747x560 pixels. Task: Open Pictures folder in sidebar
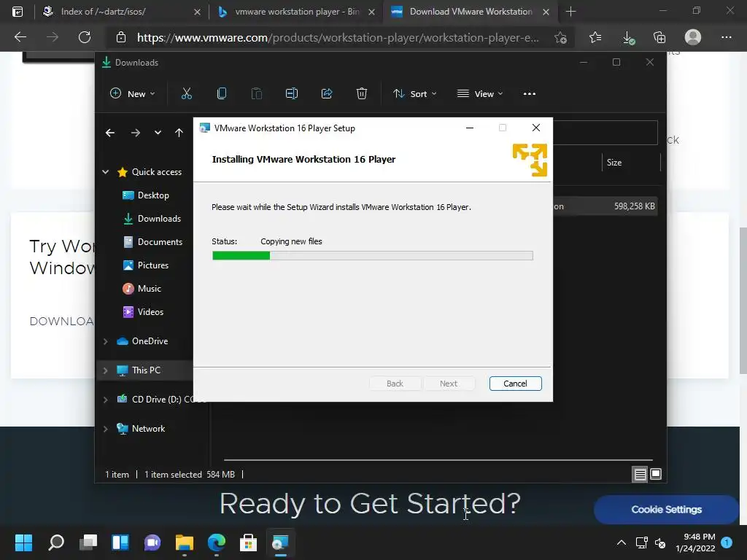146,265
